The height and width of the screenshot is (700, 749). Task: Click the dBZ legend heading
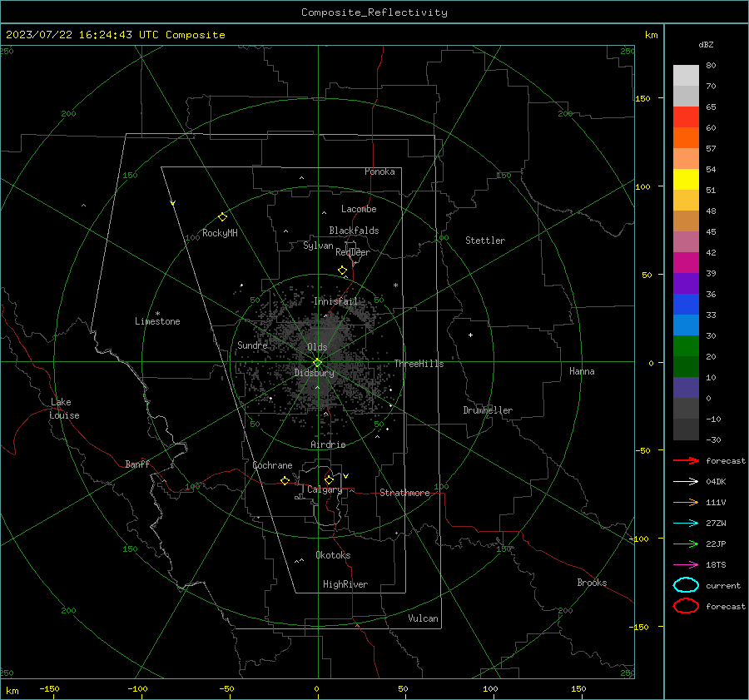[x=706, y=44]
